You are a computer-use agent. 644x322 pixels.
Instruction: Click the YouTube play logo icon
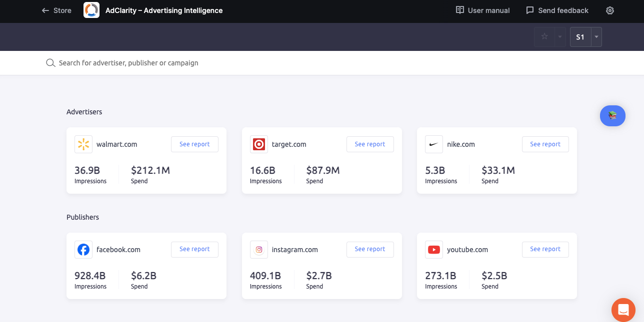434,250
